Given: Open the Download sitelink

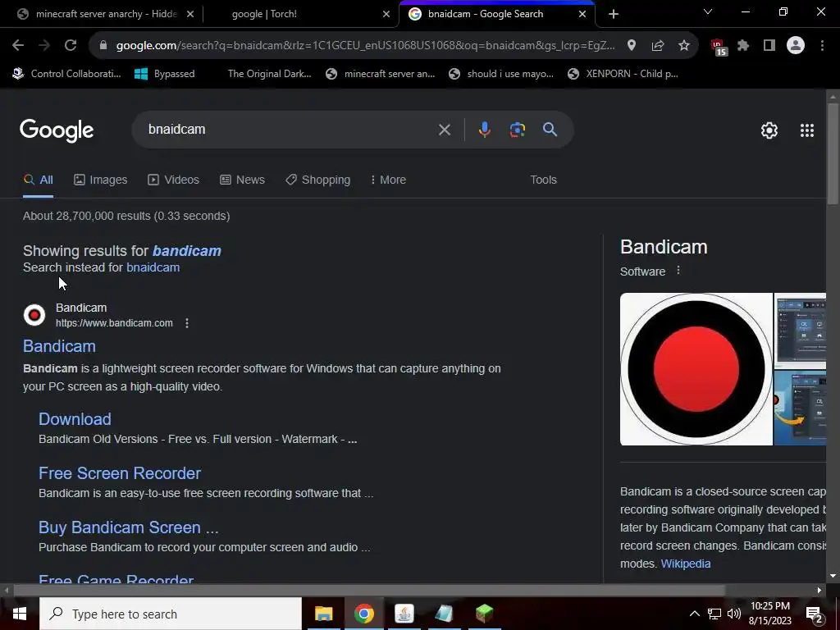Looking at the screenshot, I should point(75,419).
